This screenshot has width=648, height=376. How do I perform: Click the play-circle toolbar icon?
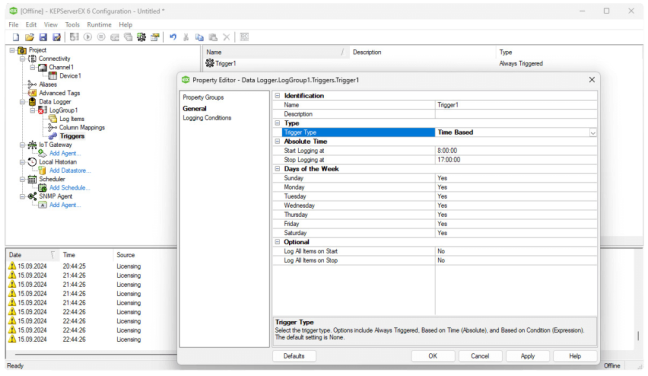(88, 37)
